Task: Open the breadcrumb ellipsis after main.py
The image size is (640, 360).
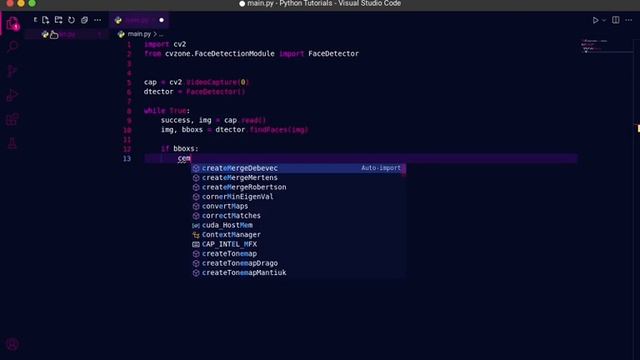Action: pos(161,34)
